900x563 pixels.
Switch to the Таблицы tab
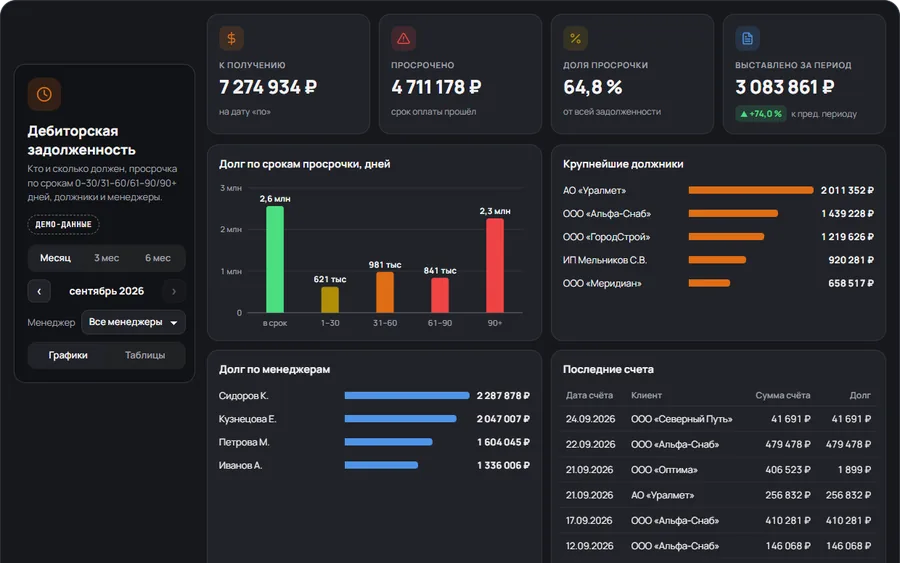(x=145, y=355)
